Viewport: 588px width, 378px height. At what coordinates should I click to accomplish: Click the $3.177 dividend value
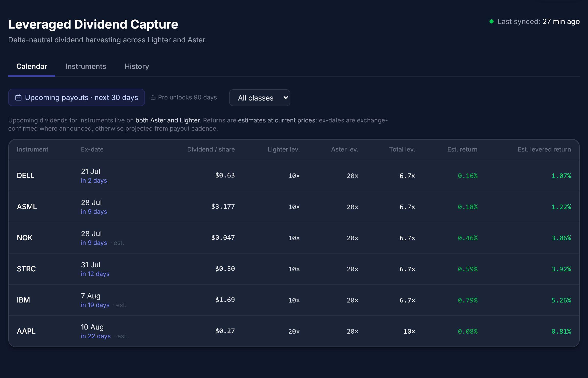[x=223, y=207]
